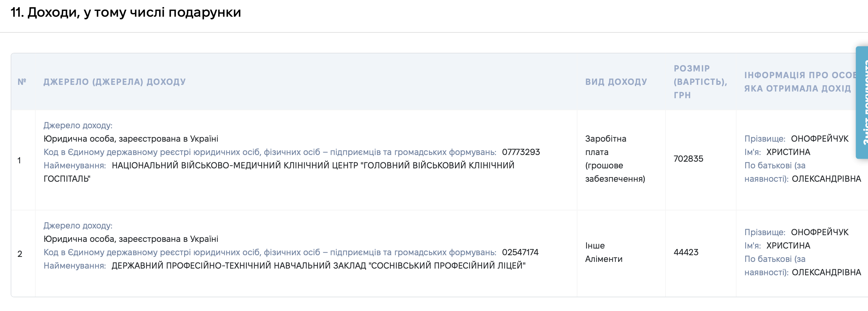Click "Найменування:" label in row 2
The height and width of the screenshot is (311, 868).
tap(75, 266)
